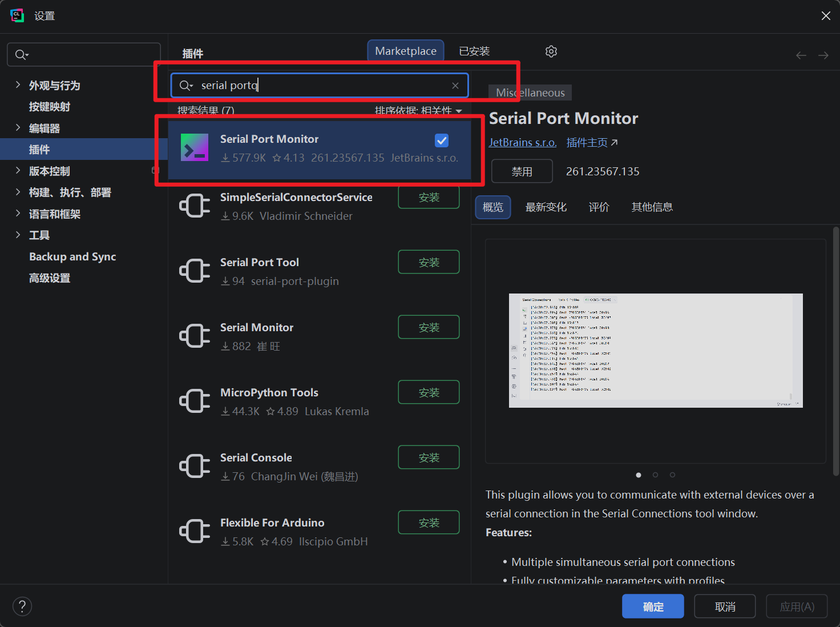Click the Flexible For Arduino plugin icon
840x627 pixels.
(x=195, y=531)
